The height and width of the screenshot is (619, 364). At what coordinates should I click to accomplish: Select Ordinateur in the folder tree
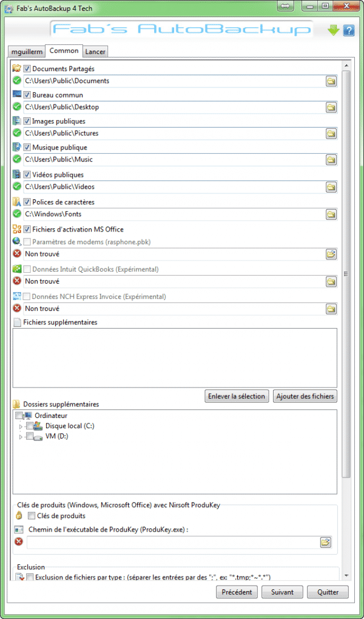click(51, 416)
